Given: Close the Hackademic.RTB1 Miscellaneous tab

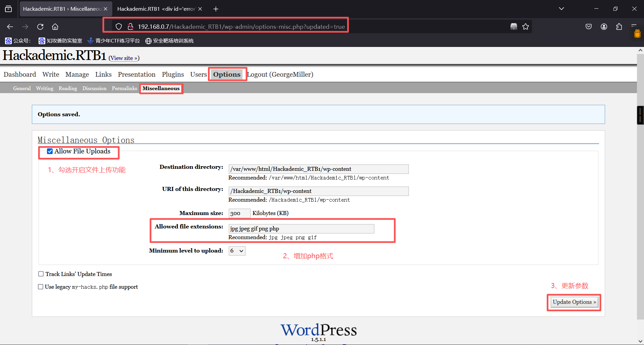Looking at the screenshot, I should 105,9.
